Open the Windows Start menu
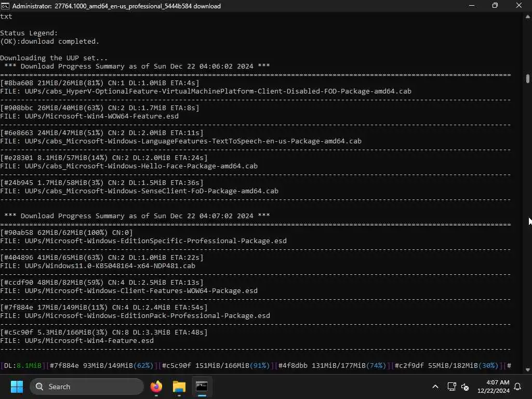This screenshot has height=399, width=532. [17, 387]
